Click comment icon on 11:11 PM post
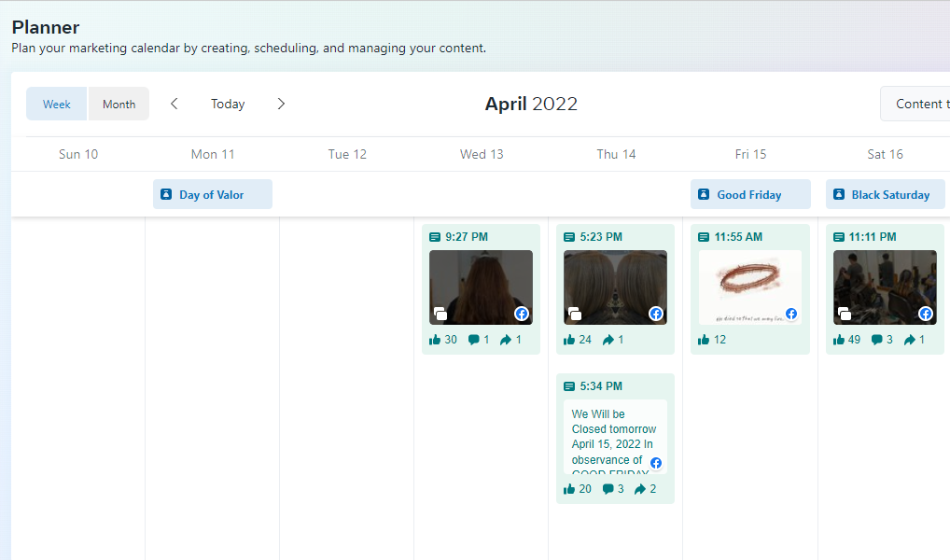Viewport: 950px width, 560px height. (876, 340)
